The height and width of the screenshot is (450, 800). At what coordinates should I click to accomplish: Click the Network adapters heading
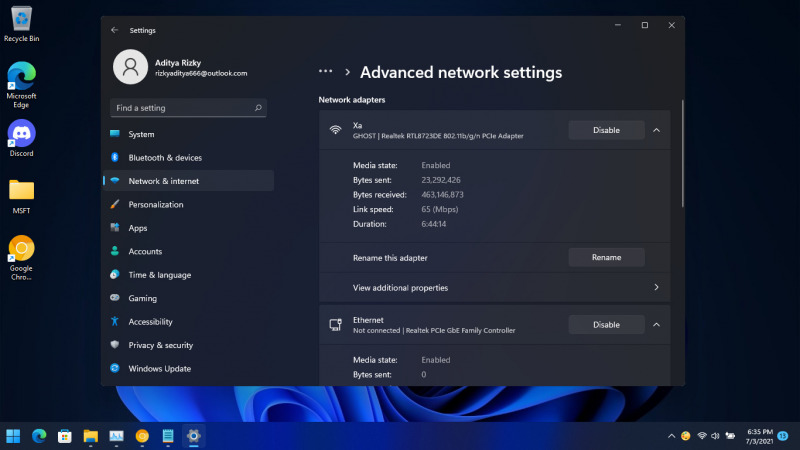[x=352, y=100]
